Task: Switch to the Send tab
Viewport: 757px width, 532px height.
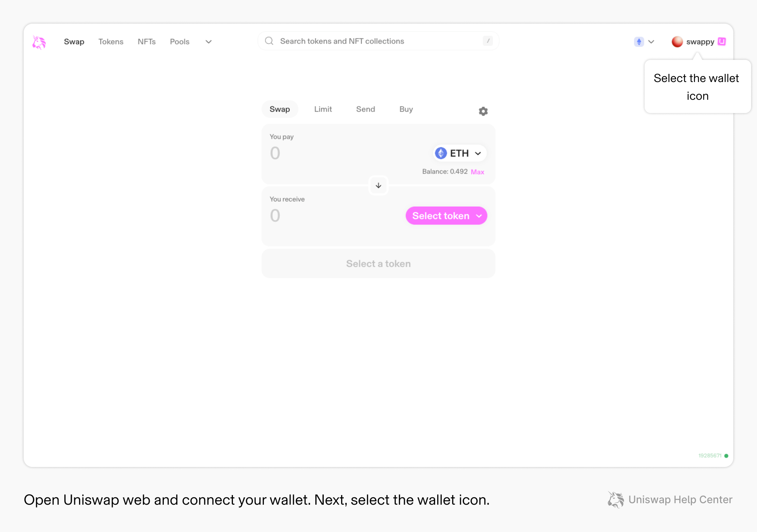Action: click(366, 109)
